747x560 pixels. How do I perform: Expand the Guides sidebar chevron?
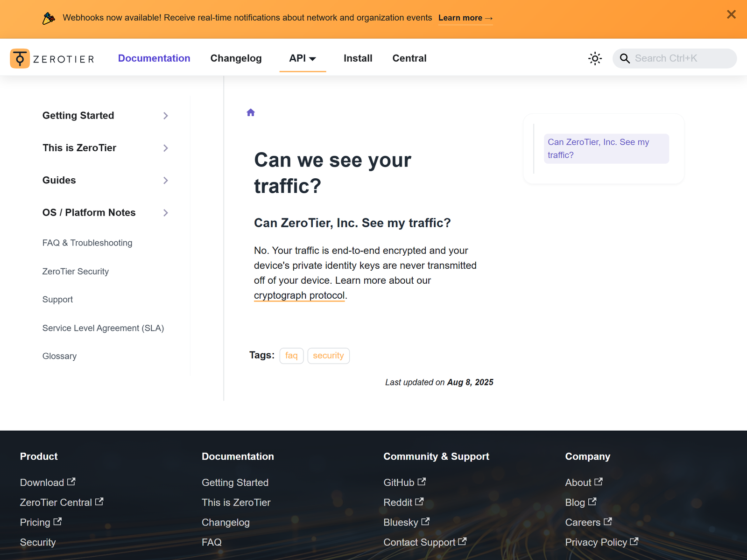coord(166,180)
